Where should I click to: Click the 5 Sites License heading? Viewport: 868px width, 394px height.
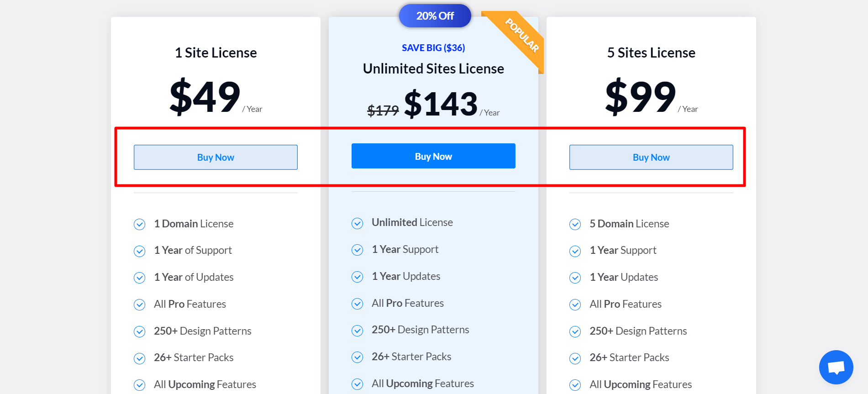[651, 53]
